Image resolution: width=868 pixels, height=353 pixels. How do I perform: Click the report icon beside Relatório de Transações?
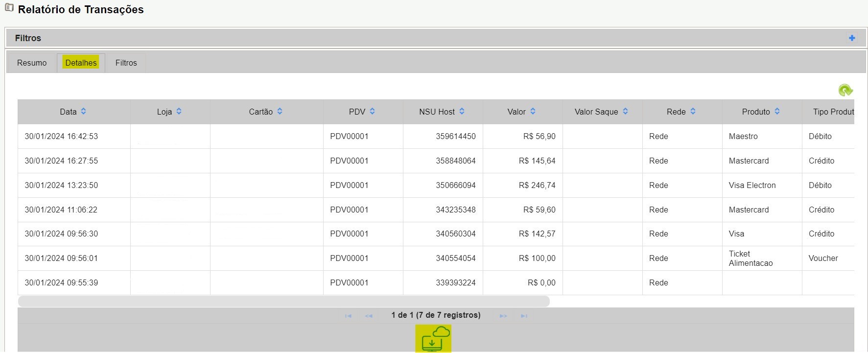coord(9,7)
